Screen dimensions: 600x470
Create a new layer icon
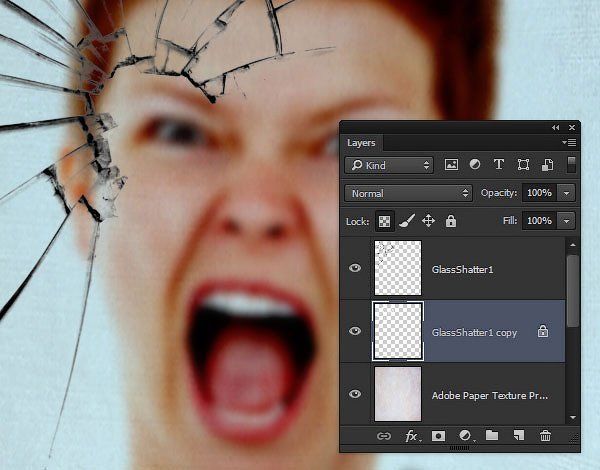[518, 436]
